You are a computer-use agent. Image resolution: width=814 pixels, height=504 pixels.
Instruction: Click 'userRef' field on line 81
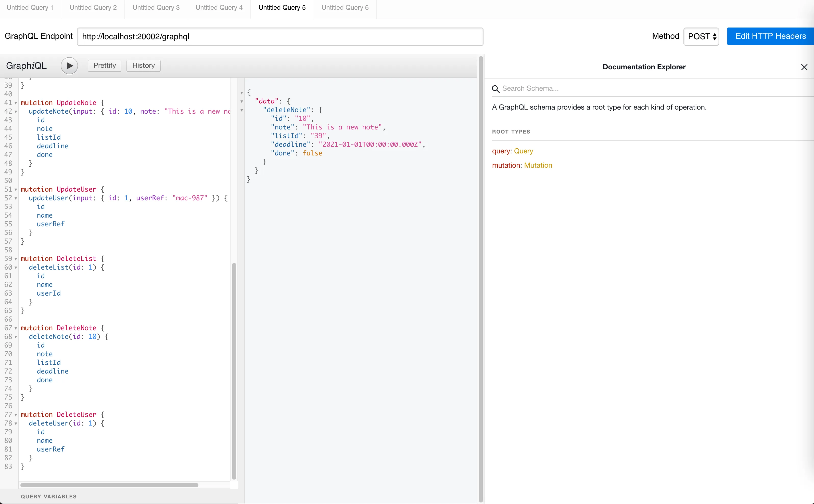tap(51, 449)
